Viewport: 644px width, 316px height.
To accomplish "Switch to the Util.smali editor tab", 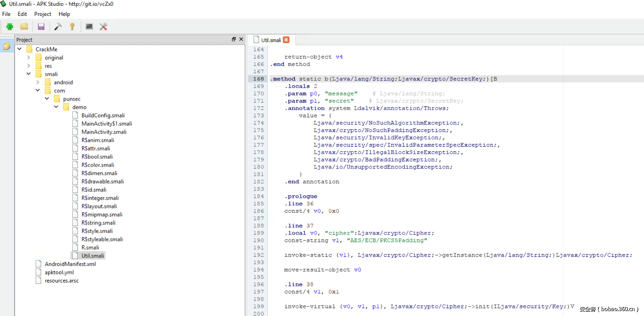I will pos(271,40).
